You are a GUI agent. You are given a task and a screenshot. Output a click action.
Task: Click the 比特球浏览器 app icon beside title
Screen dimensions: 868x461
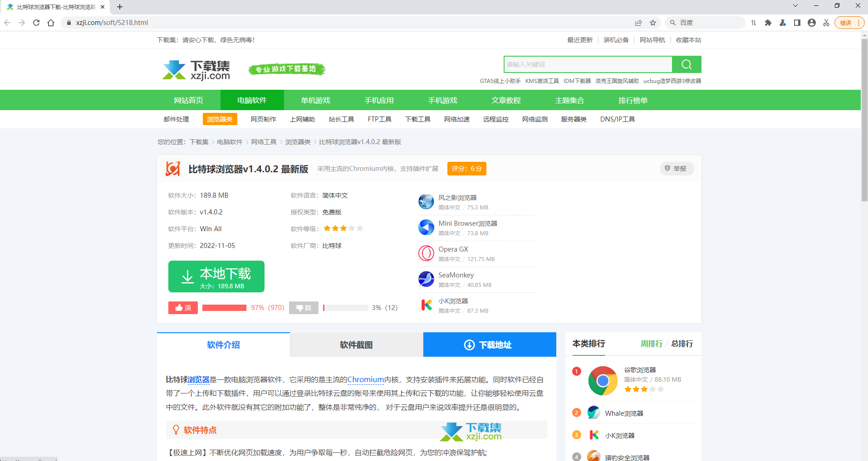[x=173, y=169]
